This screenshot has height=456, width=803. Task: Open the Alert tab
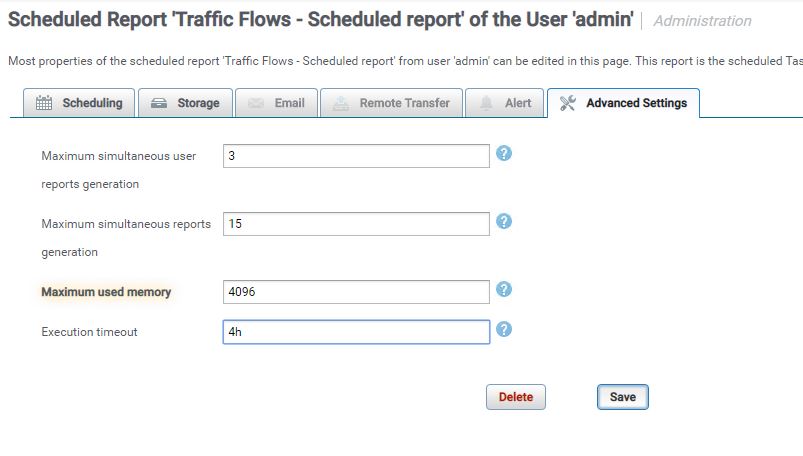click(x=505, y=103)
